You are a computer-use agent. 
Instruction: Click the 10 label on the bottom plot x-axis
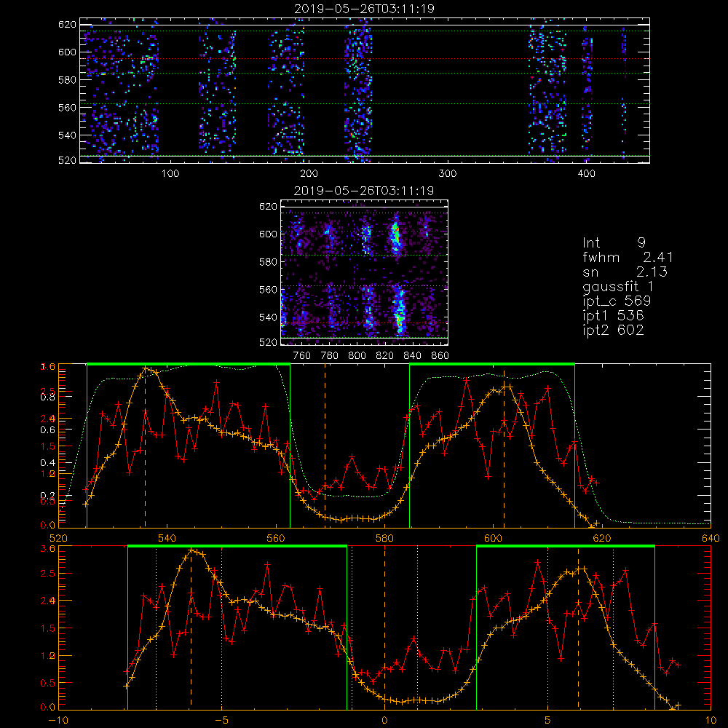point(711,721)
